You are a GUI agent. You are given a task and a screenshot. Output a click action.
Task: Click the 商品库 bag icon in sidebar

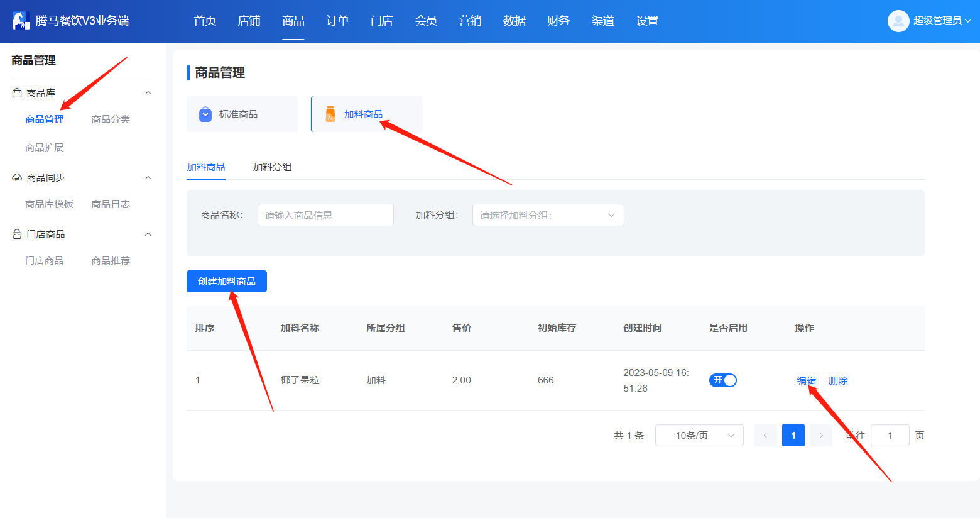coord(17,92)
